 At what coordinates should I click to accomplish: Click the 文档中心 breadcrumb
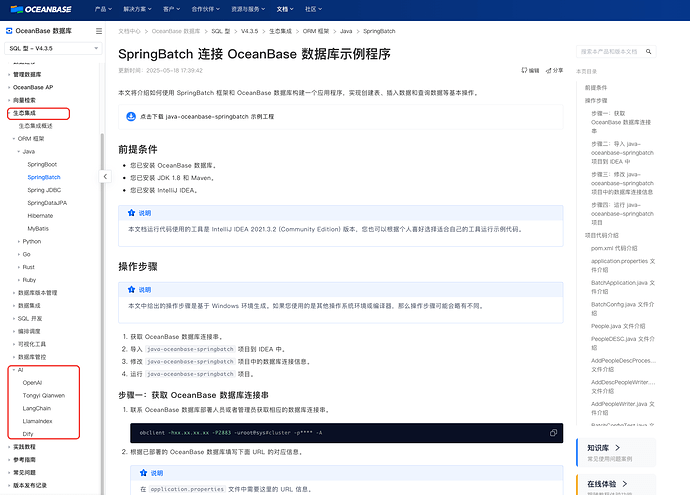129,31
